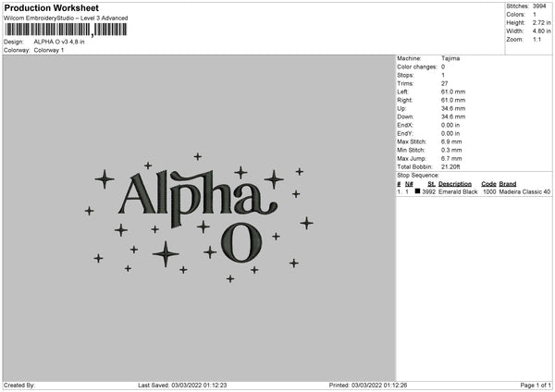Click the Brand column header
Screen dimensions: 555x392
point(508,184)
